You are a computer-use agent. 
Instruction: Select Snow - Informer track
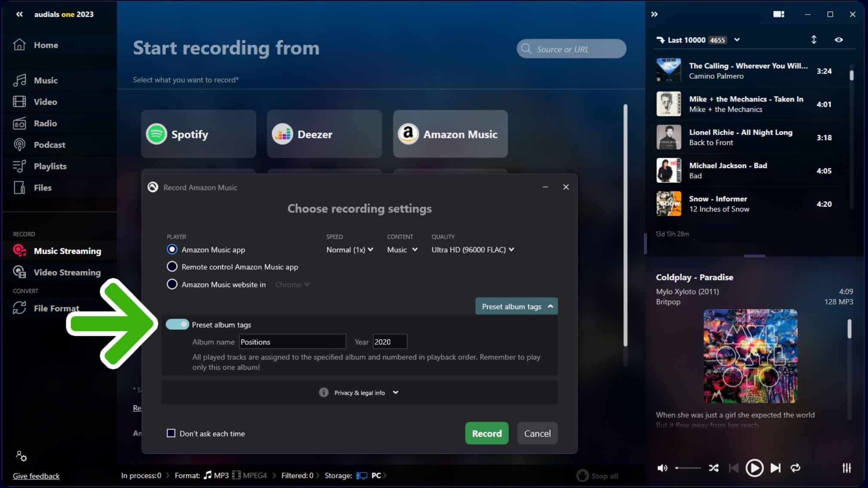tap(751, 204)
